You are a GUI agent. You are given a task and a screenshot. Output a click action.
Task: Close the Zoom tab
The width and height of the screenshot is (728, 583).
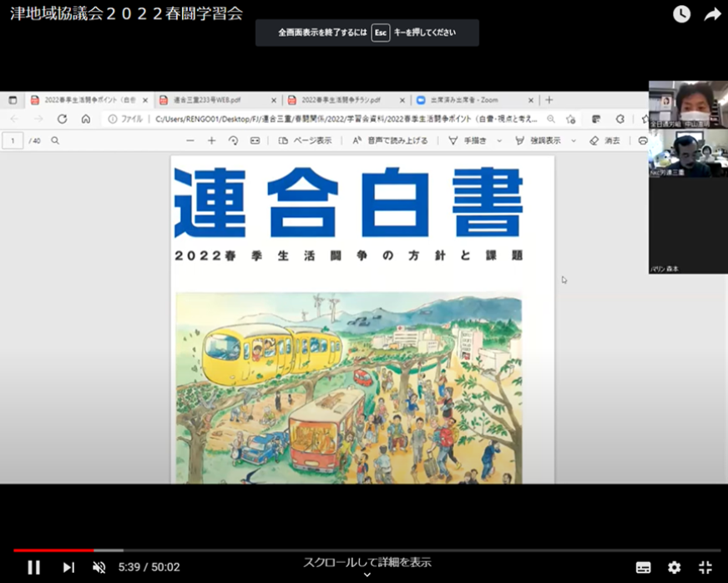(531, 100)
